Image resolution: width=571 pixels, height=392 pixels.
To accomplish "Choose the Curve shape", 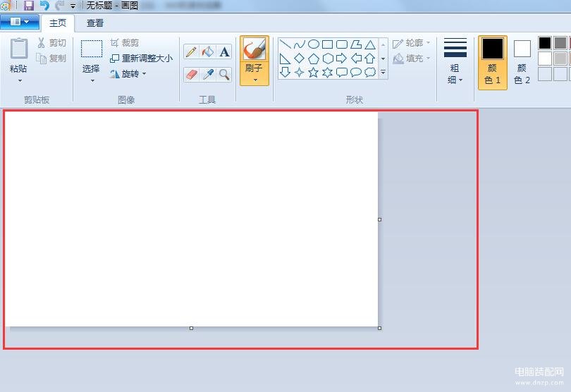I will click(300, 44).
